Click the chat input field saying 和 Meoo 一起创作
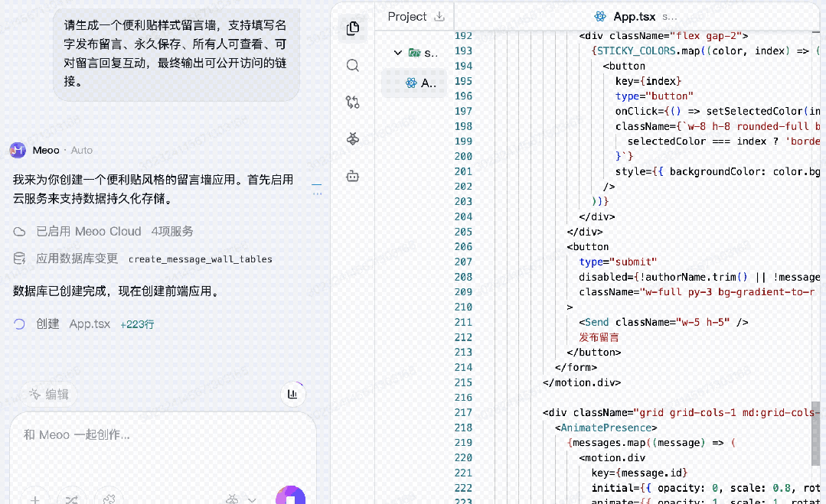Screen dimensions: 826x504 click(115, 434)
